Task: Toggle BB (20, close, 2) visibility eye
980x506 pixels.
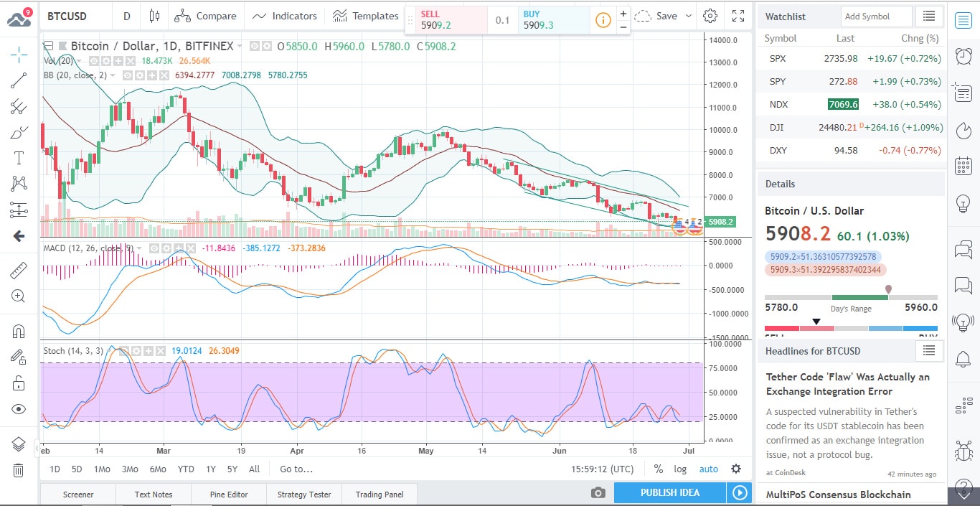Action: point(128,75)
